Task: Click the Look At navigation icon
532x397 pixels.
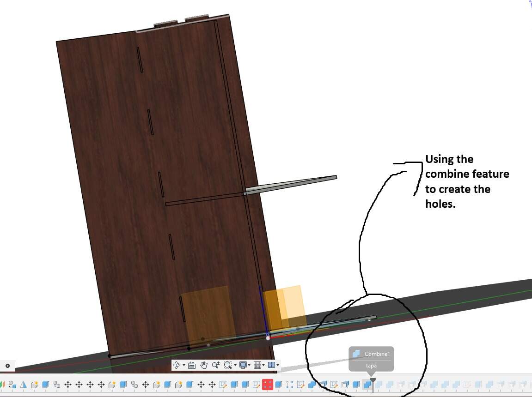Action: point(192,365)
